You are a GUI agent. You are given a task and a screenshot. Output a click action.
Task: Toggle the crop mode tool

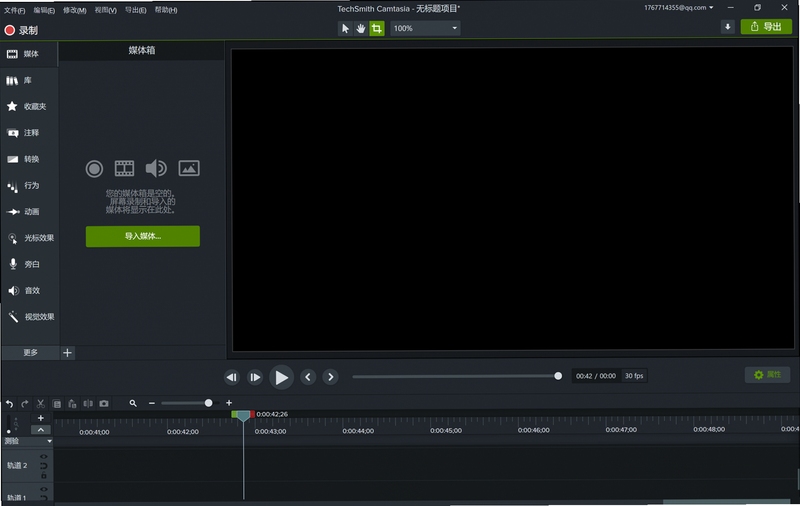click(377, 29)
